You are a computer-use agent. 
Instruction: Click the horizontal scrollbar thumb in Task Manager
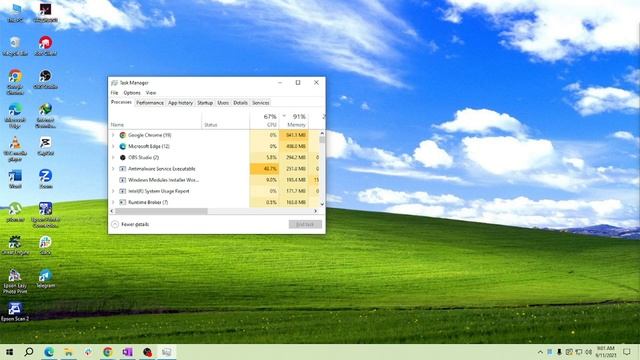pos(161,211)
